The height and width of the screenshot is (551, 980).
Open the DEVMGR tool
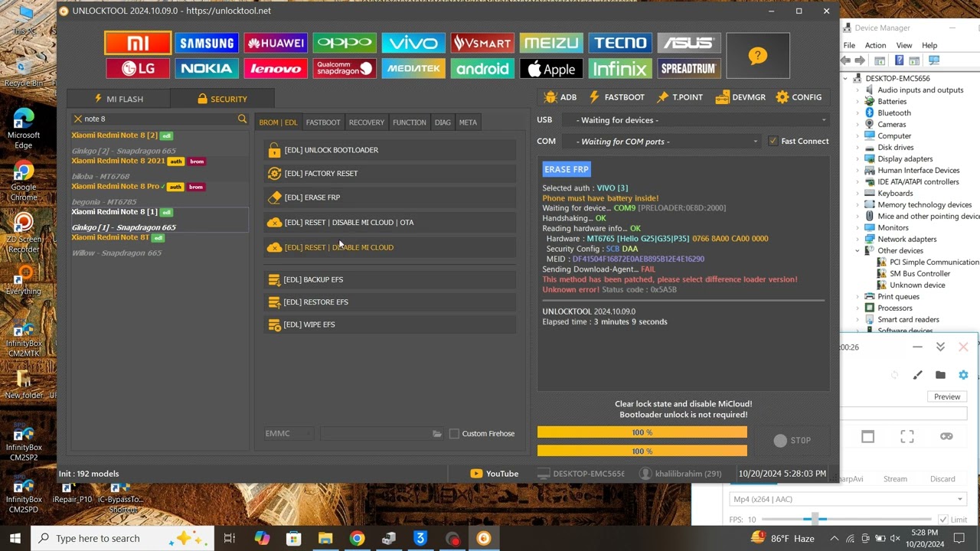tap(740, 97)
